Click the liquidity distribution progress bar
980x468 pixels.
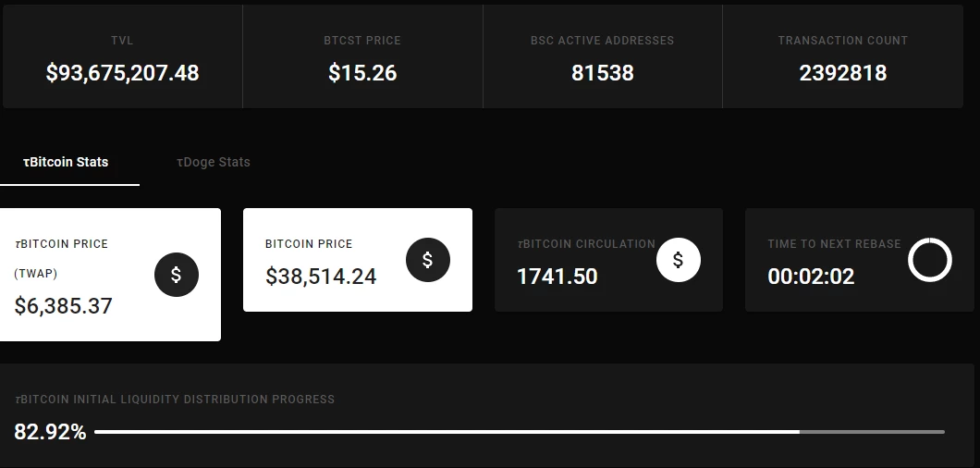coord(520,432)
